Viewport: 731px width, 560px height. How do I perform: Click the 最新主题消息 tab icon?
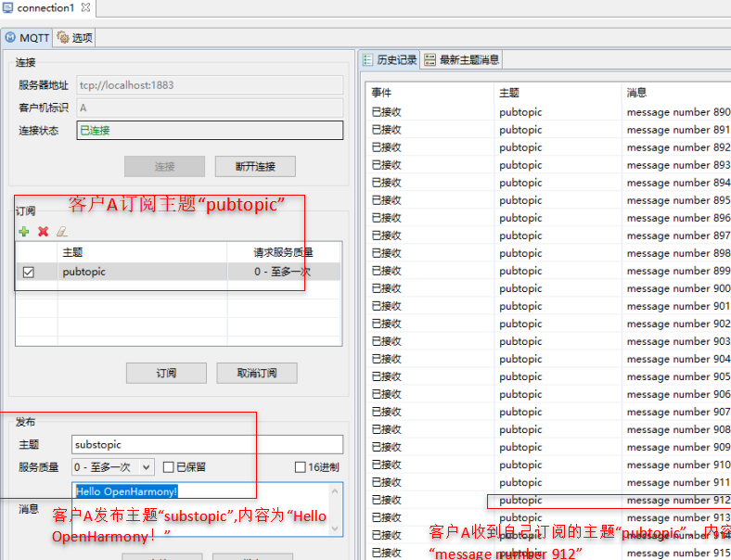[430, 59]
